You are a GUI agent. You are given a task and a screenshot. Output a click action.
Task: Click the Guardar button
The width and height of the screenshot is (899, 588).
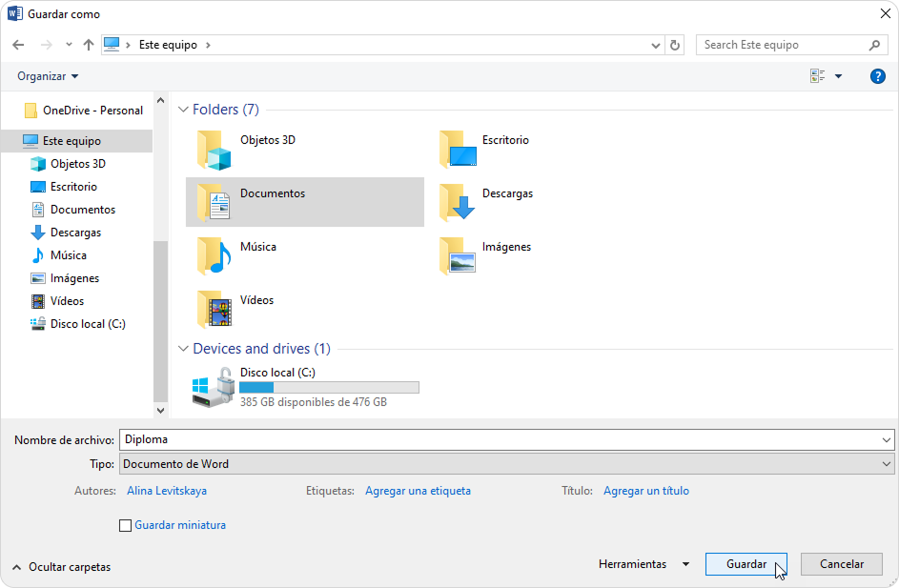746,564
